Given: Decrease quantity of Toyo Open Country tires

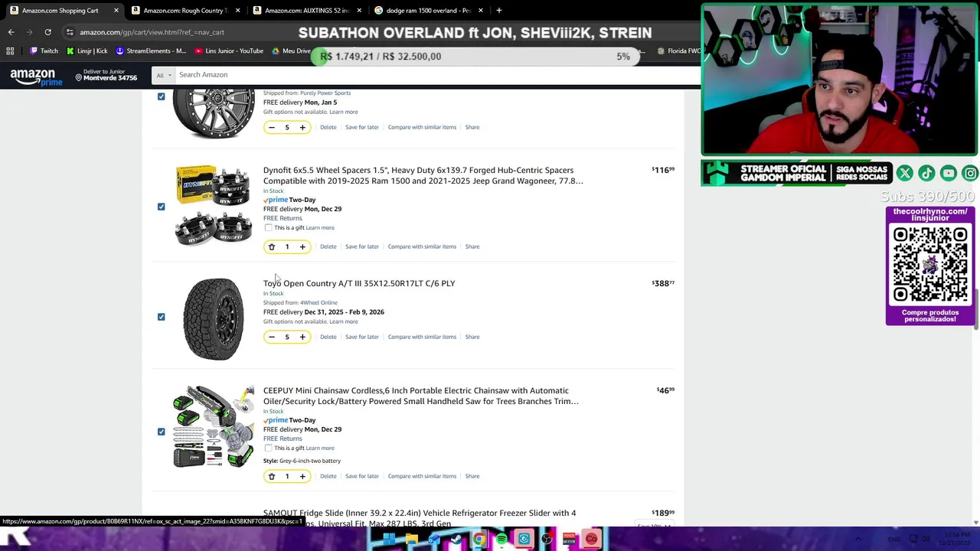Looking at the screenshot, I should click(x=271, y=337).
